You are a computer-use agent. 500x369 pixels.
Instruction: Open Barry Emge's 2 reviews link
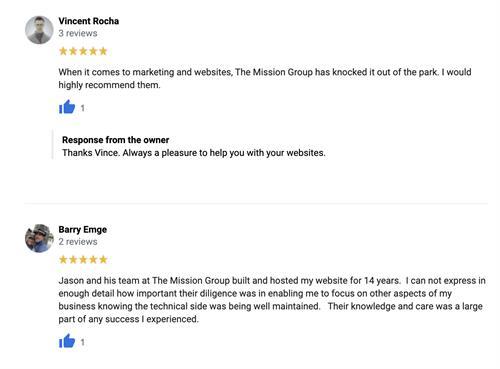[78, 242]
